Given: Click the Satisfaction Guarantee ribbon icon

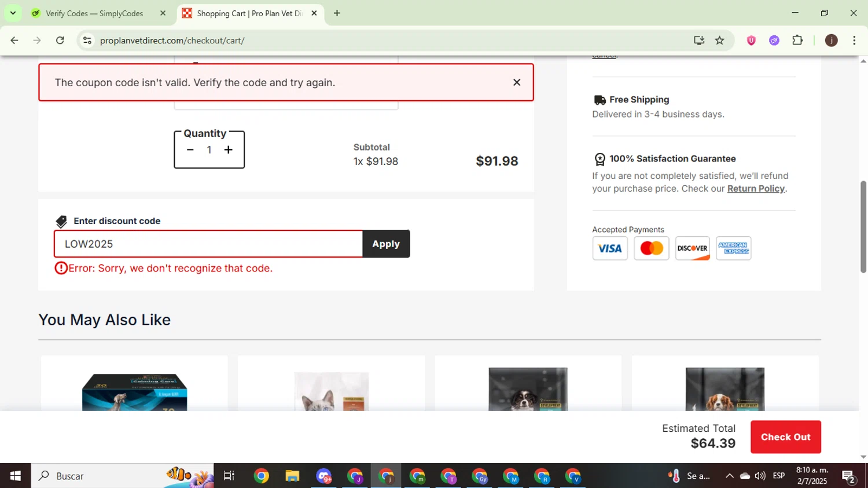Looking at the screenshot, I should pos(600,159).
